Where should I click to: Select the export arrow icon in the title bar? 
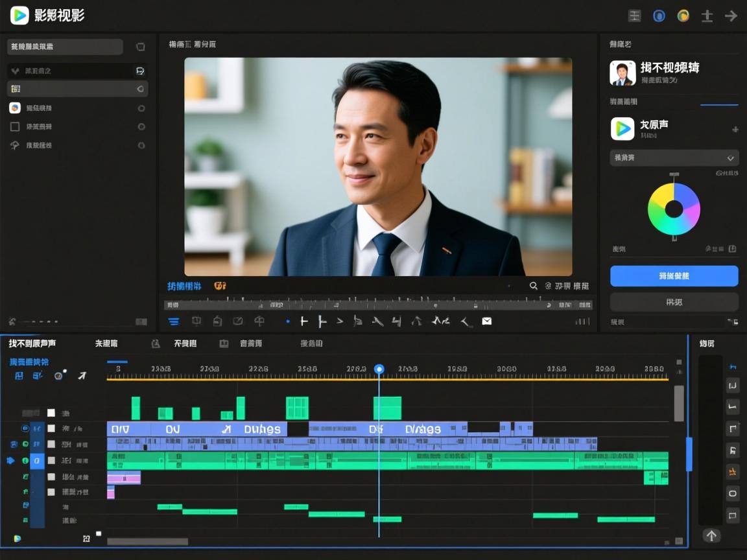(x=731, y=16)
